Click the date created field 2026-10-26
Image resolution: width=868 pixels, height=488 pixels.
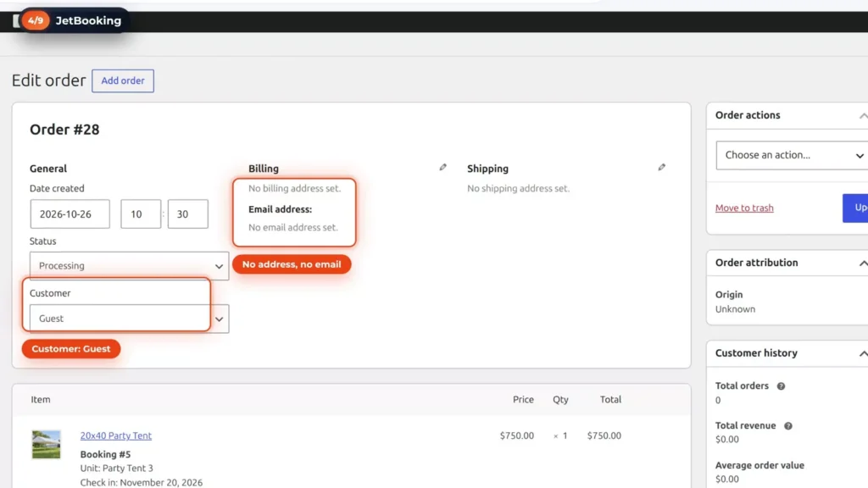click(x=70, y=214)
